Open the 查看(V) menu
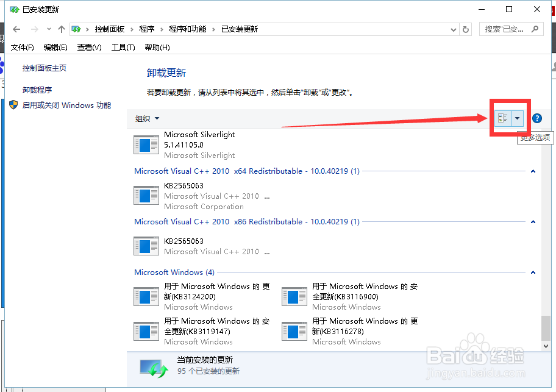The height and width of the screenshot is (392, 556). 90,48
